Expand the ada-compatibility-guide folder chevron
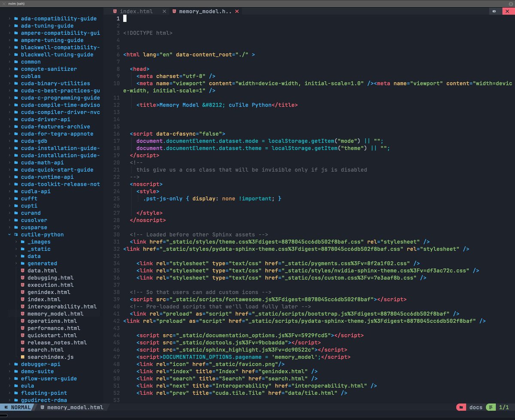515x420 pixels. click(x=9, y=18)
